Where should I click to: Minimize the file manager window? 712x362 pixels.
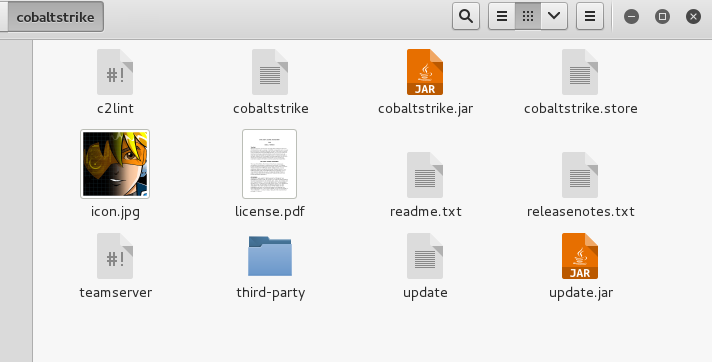click(631, 17)
